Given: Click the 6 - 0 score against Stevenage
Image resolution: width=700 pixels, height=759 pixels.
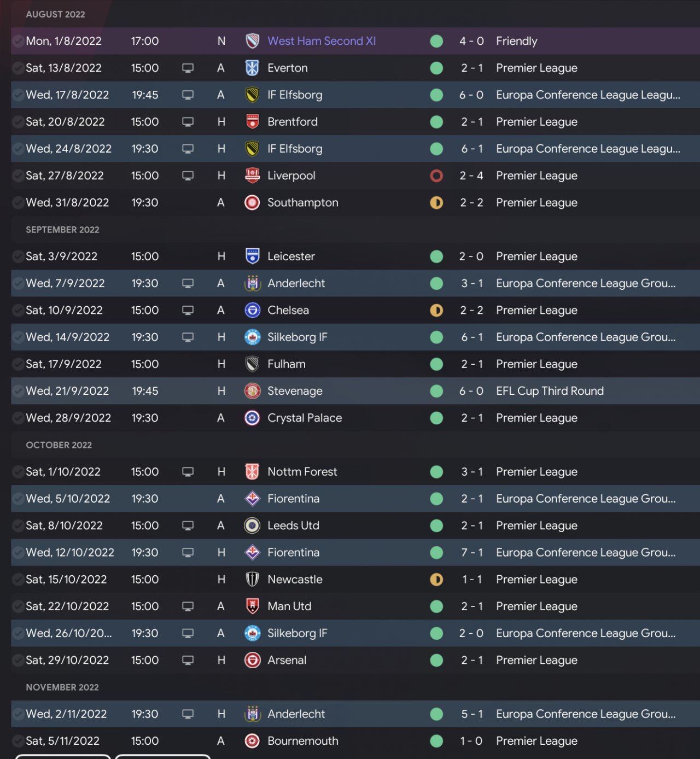Looking at the screenshot, I should pos(471,391).
